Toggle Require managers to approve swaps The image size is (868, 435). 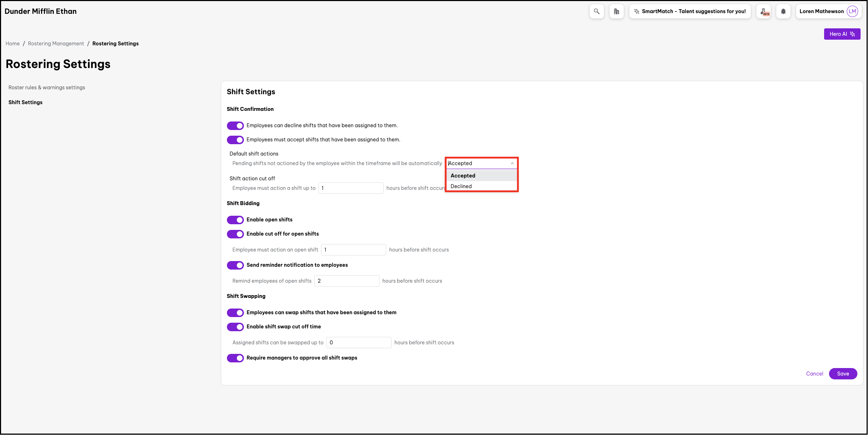235,358
